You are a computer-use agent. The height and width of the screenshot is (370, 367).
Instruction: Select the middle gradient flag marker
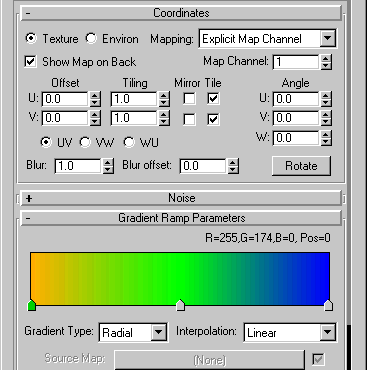coord(180,305)
